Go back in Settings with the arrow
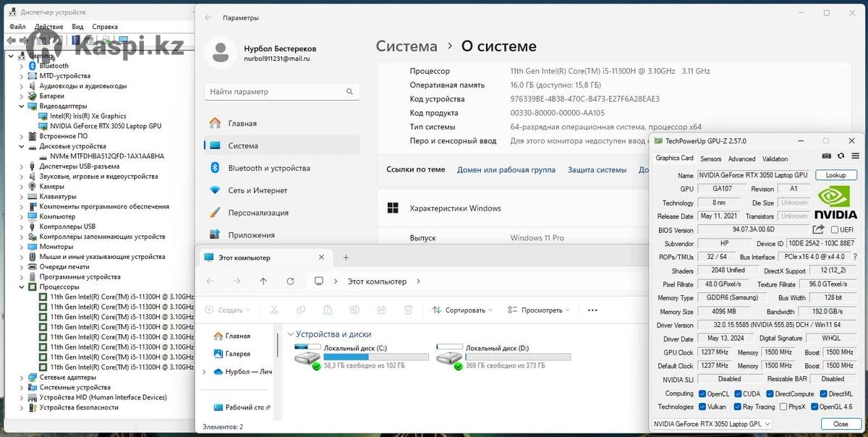Image resolution: width=868 pixels, height=437 pixels. (x=208, y=17)
